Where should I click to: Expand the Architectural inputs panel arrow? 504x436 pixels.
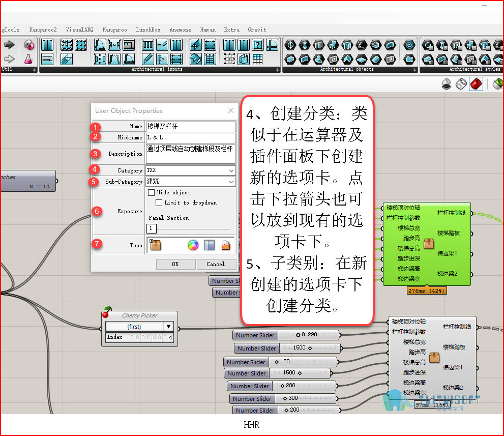[x=277, y=70]
